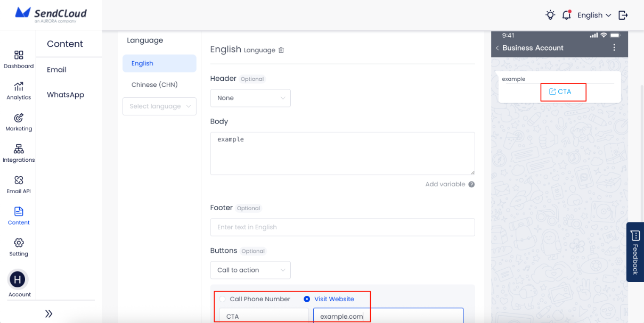The height and width of the screenshot is (323, 644).
Task: Click the back arrow in phone preview
Action: [x=498, y=48]
